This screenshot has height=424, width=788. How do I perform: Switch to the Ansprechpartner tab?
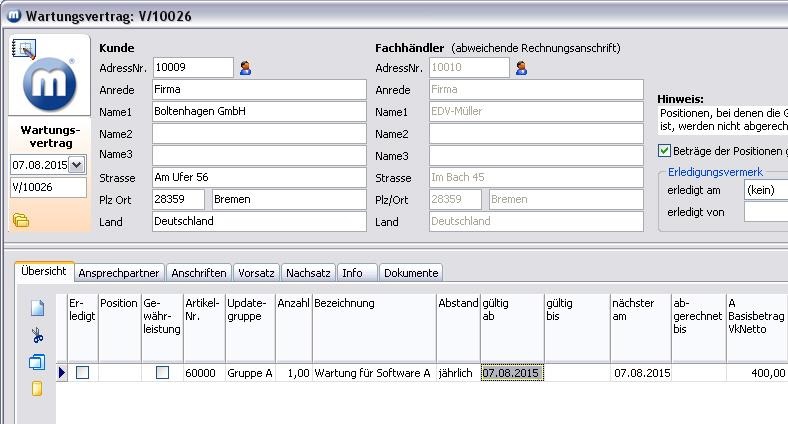tap(119, 272)
